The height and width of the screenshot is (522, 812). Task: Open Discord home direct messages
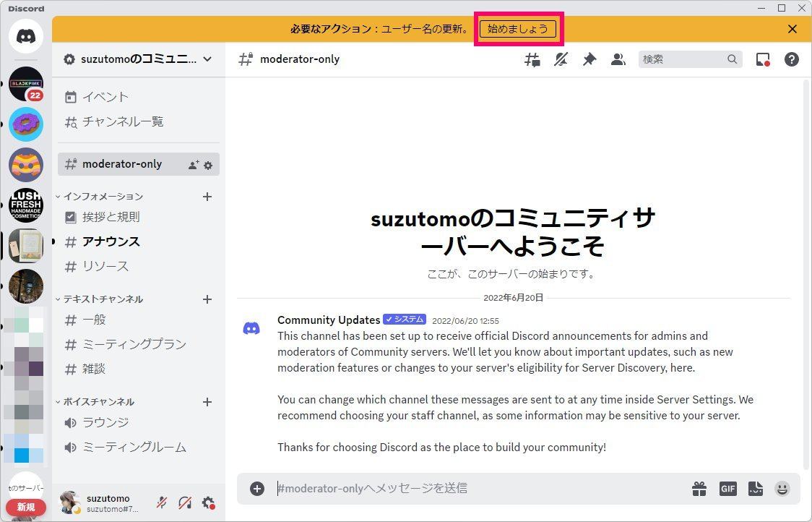tap(26, 35)
